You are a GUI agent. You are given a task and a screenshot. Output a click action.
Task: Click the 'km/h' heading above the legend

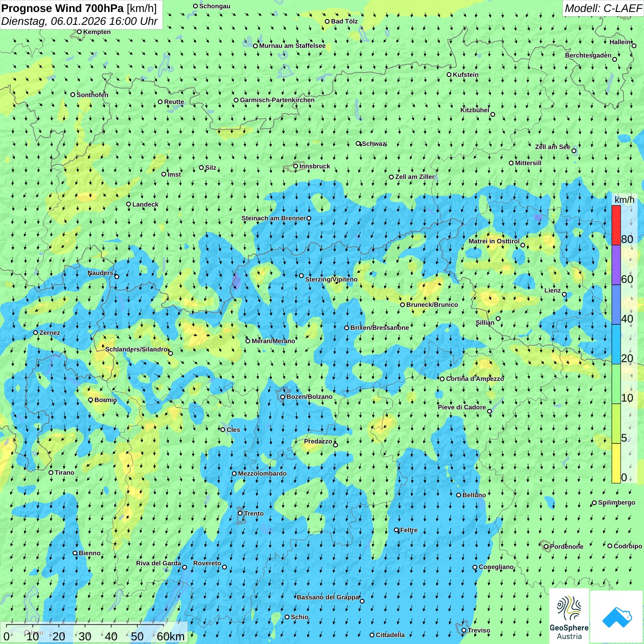(624, 200)
